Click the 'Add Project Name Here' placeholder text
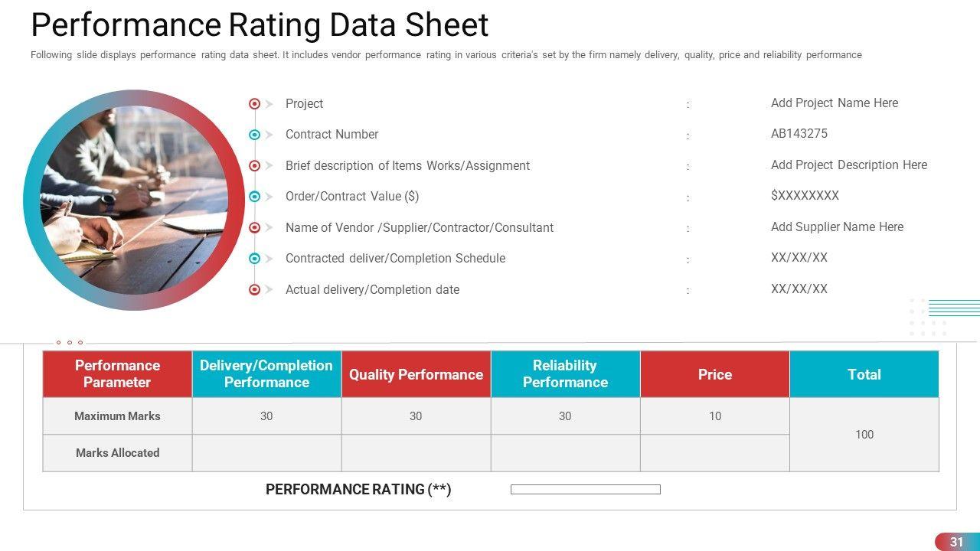 pos(835,103)
